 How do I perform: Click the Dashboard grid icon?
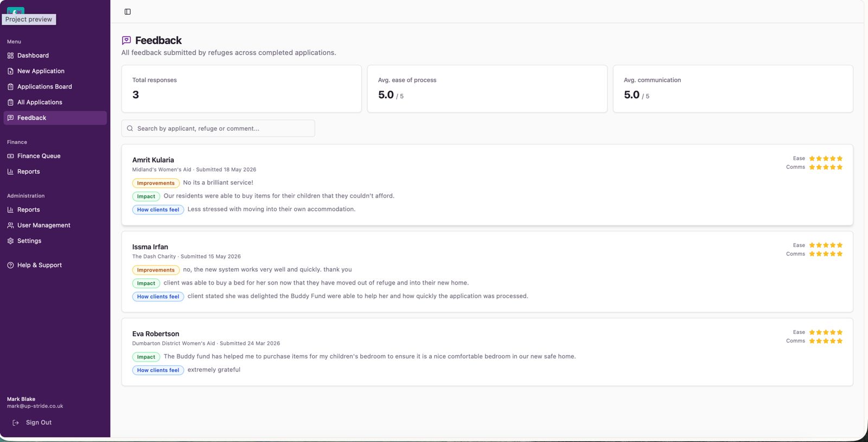pos(10,55)
